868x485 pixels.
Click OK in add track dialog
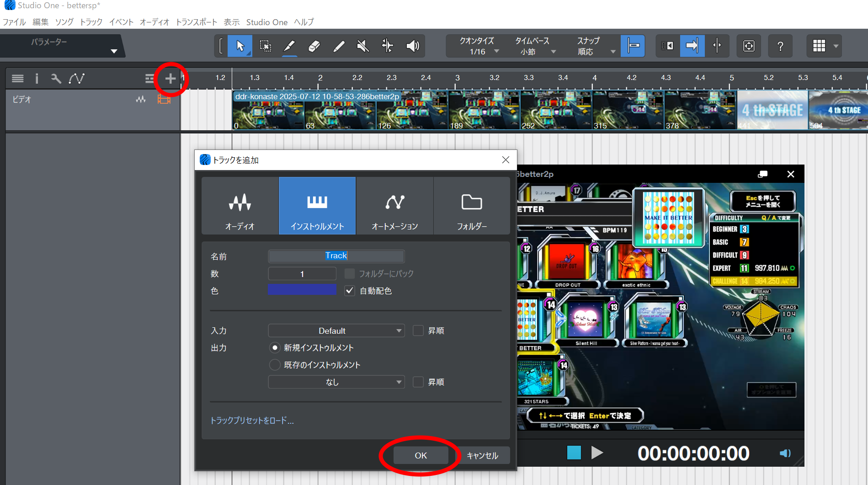pos(421,455)
